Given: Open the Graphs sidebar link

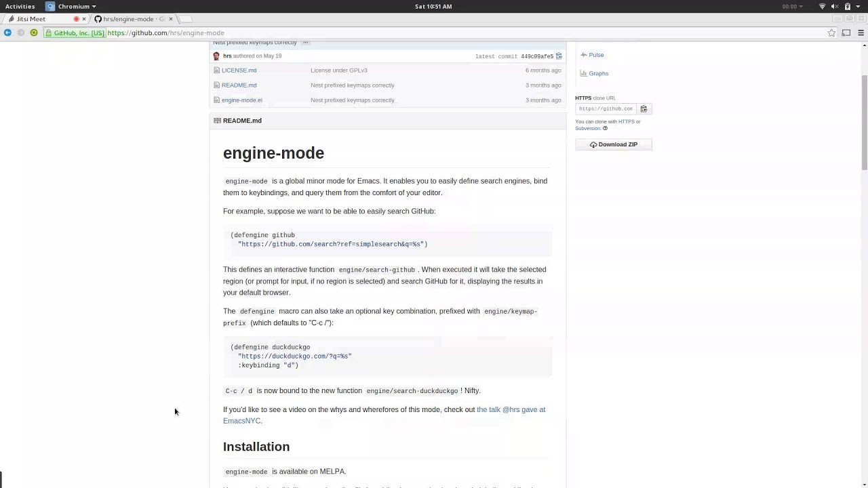Looking at the screenshot, I should click(599, 73).
